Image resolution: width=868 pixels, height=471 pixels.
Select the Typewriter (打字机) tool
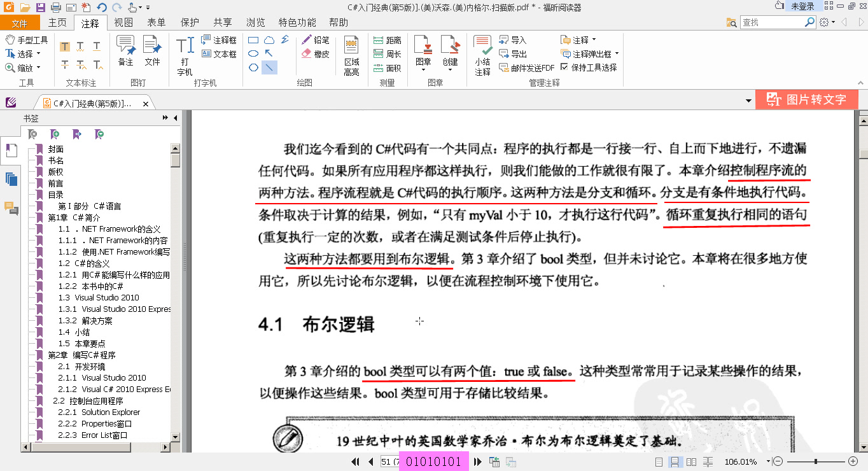[x=185, y=56]
